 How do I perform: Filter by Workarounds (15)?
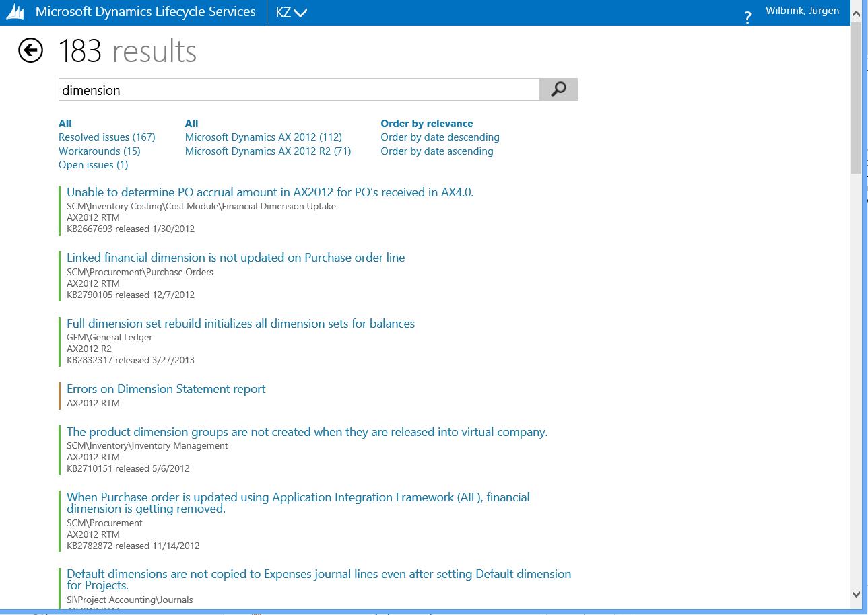tap(100, 151)
